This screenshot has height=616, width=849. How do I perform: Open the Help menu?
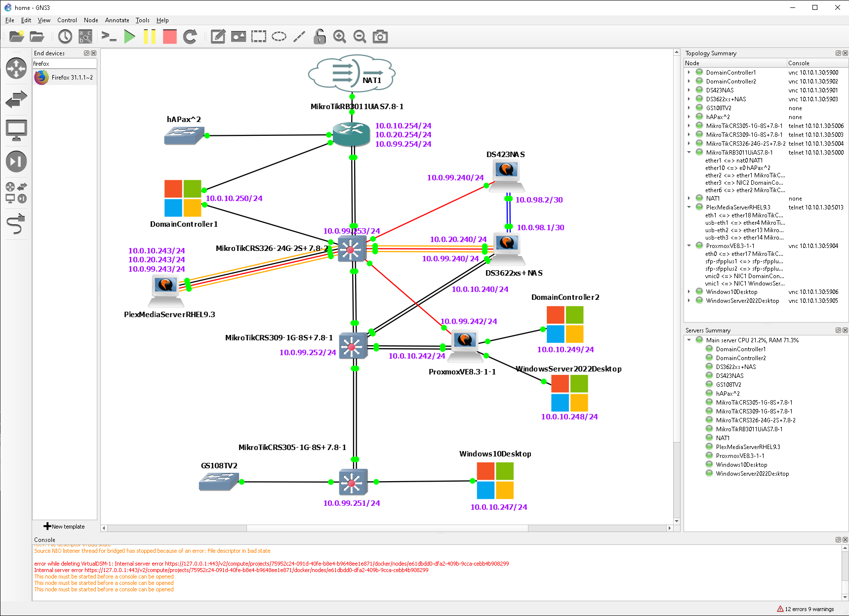click(162, 20)
